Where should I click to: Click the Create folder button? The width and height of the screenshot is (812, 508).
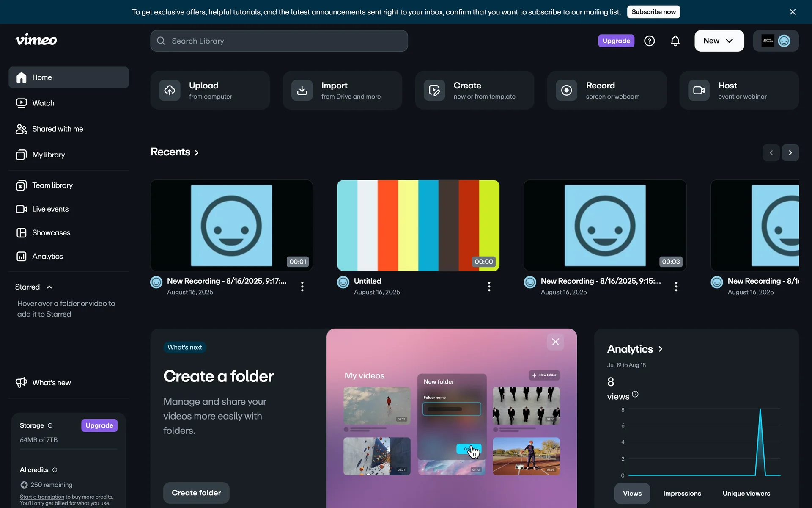196,493
